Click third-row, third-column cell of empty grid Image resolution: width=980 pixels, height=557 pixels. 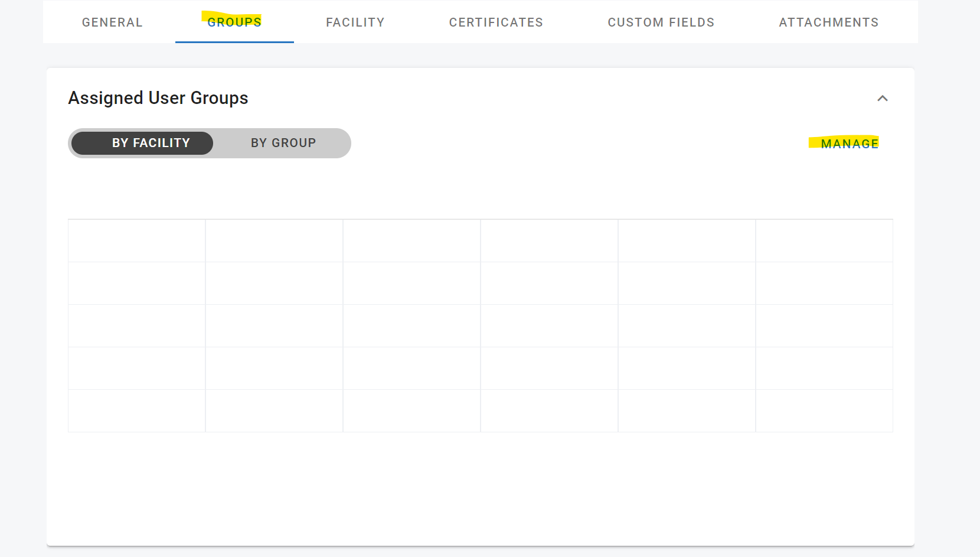point(411,326)
